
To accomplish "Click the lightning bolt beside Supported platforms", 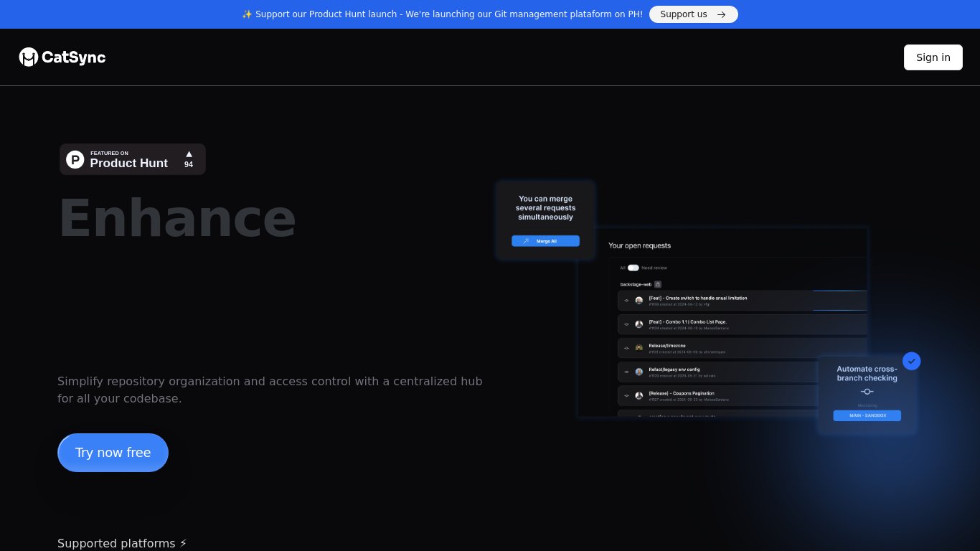I will click(x=183, y=543).
